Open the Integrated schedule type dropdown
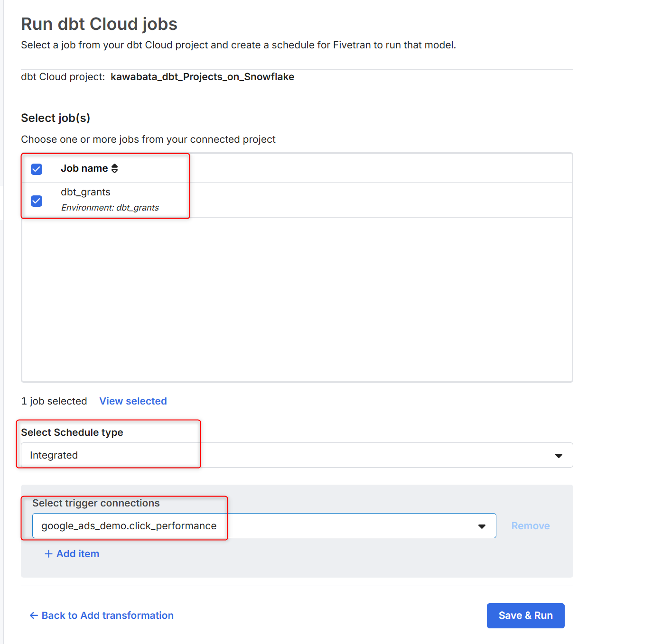662x644 pixels. (x=297, y=455)
